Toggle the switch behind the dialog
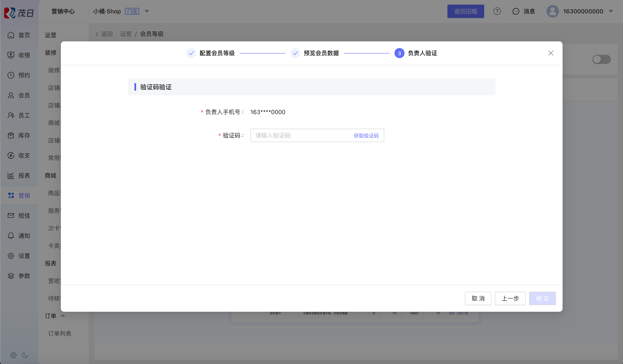 pos(601,59)
